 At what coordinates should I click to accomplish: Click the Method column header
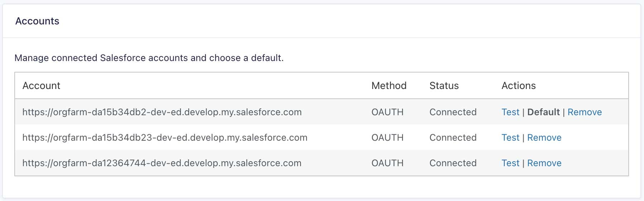coord(389,86)
